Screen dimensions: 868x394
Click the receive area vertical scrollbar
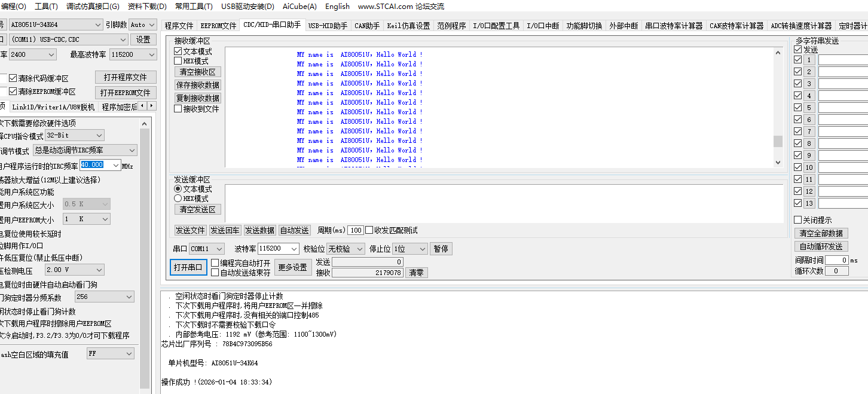pos(778,142)
